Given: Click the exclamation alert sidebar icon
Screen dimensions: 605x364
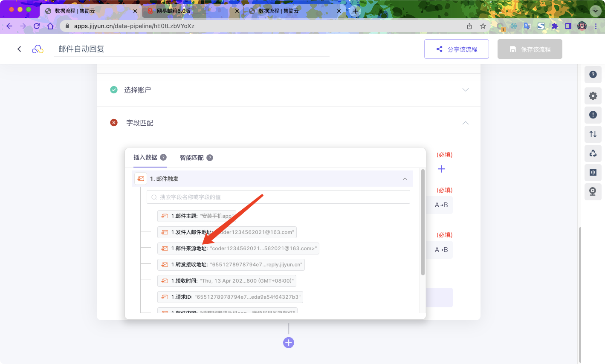Looking at the screenshot, I should coord(593,115).
